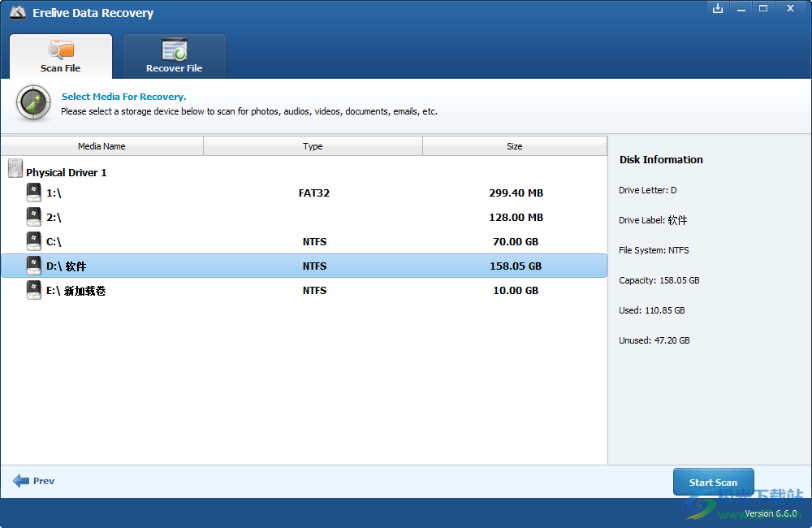Click the drive icon beside C:\
The height and width of the screenshot is (528, 812).
33,241
